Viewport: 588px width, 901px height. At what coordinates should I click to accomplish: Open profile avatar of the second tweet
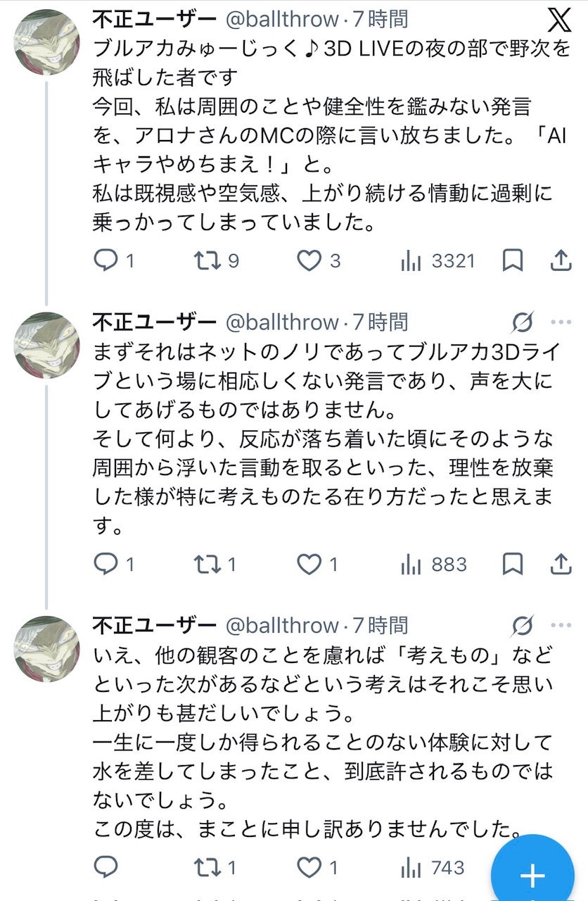(47, 346)
